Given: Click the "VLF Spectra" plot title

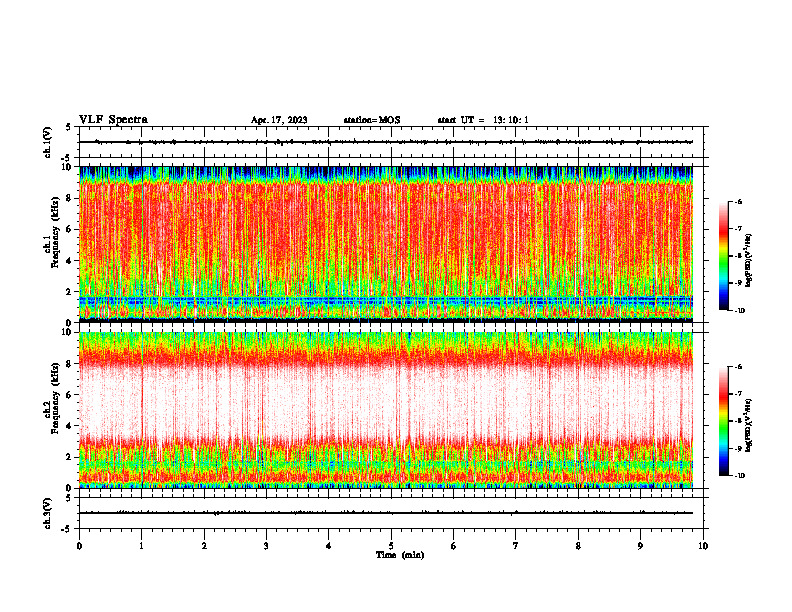Looking at the screenshot, I should tap(113, 120).
